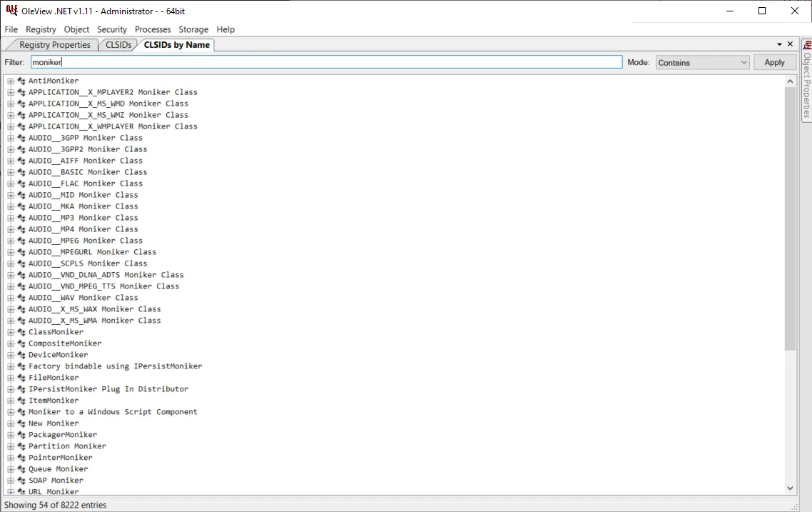Click the icon next to SOAP Moniker
This screenshot has width=812, height=512.
pos(21,481)
